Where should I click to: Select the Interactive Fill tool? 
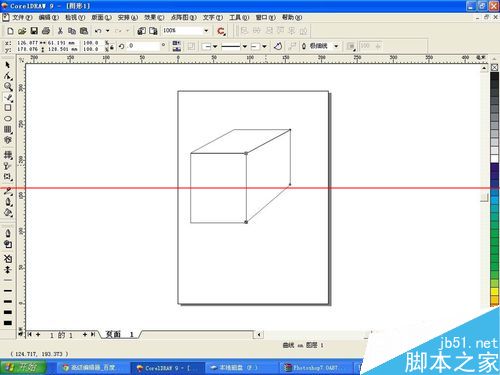point(8,154)
